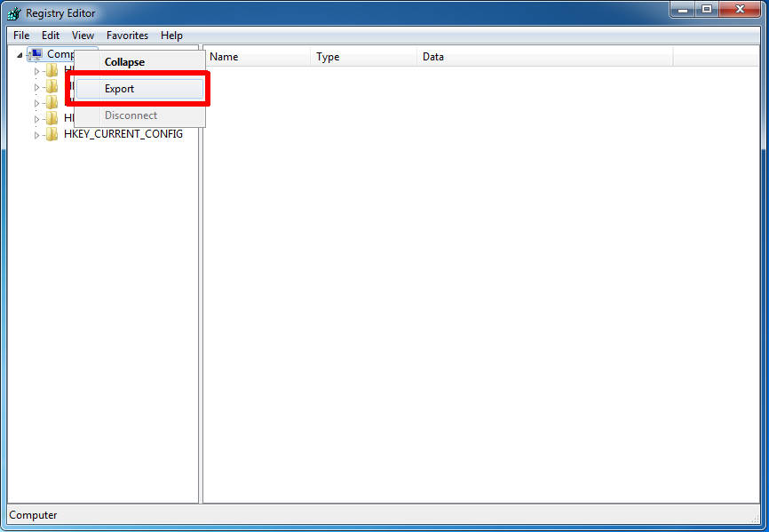This screenshot has width=769, height=532.
Task: Open the Favorites menu
Action: pyautogui.click(x=128, y=36)
